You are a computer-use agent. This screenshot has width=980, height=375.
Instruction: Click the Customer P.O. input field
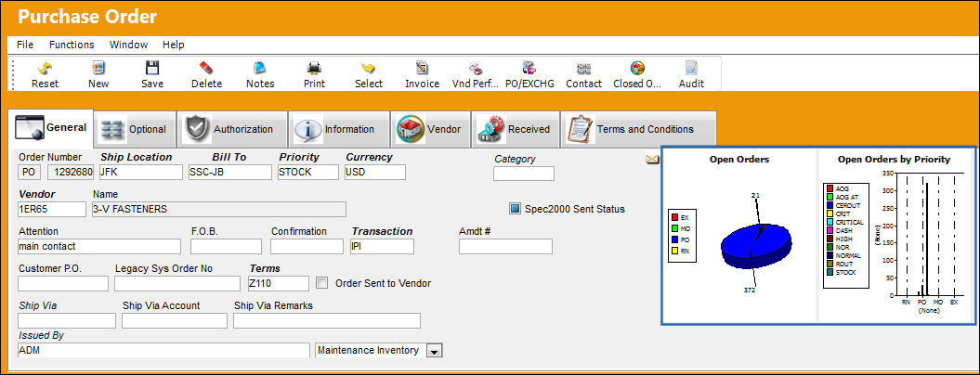pyautogui.click(x=63, y=283)
